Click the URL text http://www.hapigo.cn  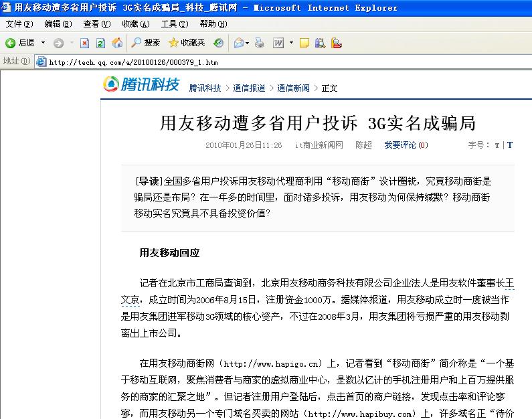coord(271,364)
